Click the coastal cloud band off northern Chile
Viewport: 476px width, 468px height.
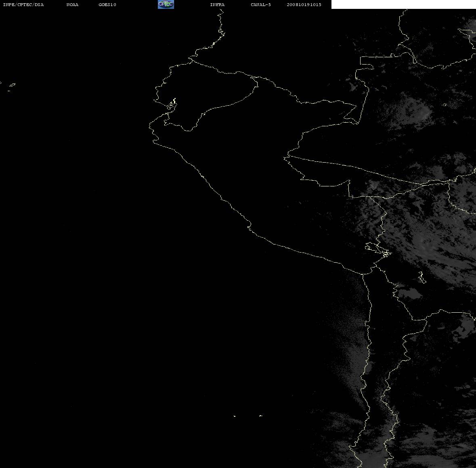click(354, 349)
